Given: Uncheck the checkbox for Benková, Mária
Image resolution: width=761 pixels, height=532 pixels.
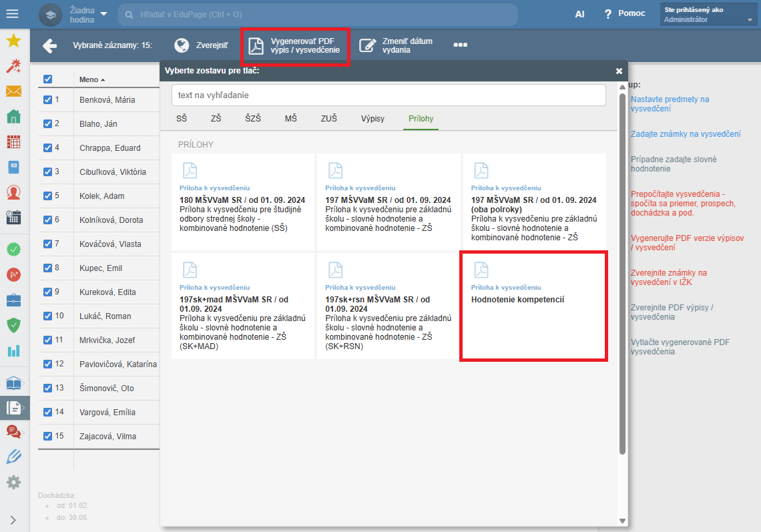Looking at the screenshot, I should click(47, 99).
